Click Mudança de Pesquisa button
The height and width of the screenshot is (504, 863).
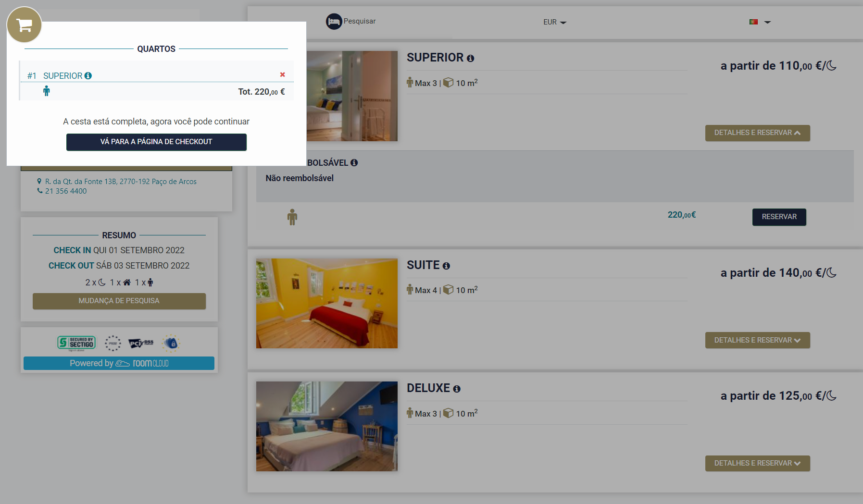click(x=119, y=301)
